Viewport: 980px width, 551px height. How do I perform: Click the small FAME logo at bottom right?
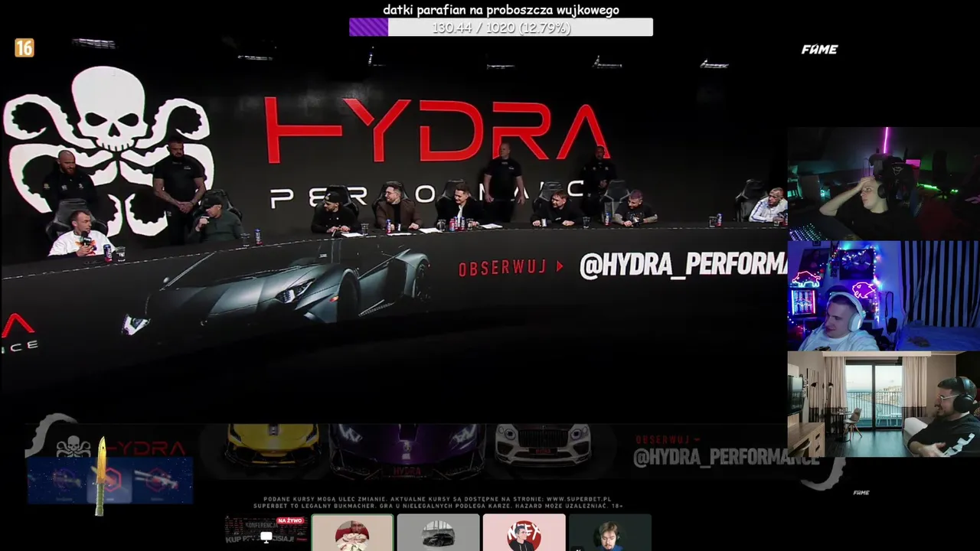click(861, 493)
